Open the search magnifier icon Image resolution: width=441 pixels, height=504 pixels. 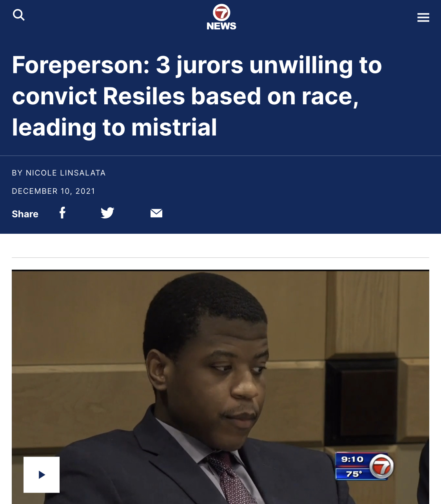tap(19, 15)
